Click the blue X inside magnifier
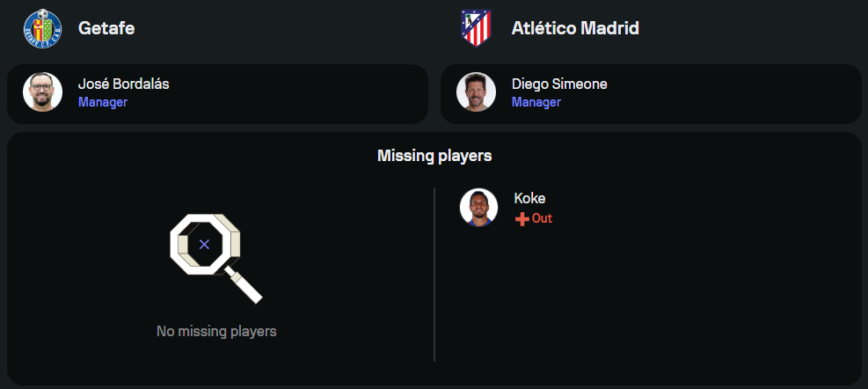 pos(204,244)
